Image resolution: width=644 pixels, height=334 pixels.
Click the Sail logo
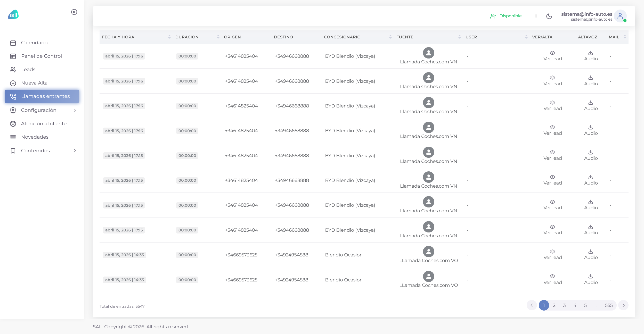pos(13,15)
